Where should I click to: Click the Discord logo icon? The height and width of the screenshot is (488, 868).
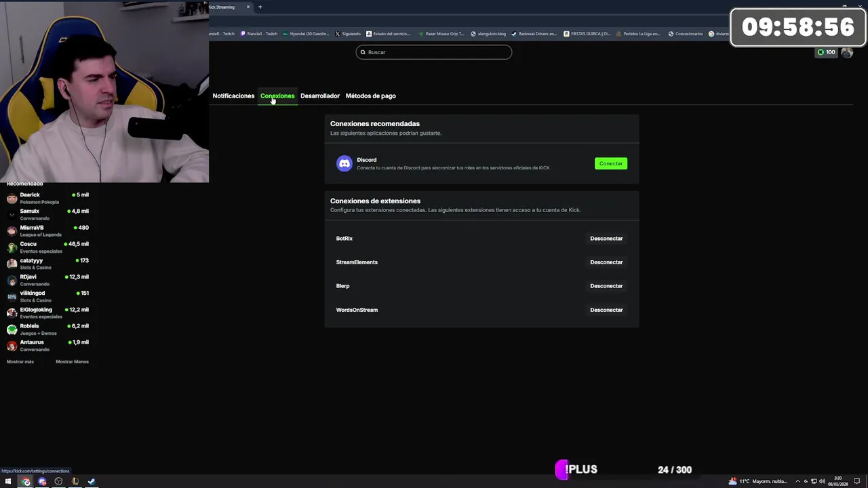[344, 163]
